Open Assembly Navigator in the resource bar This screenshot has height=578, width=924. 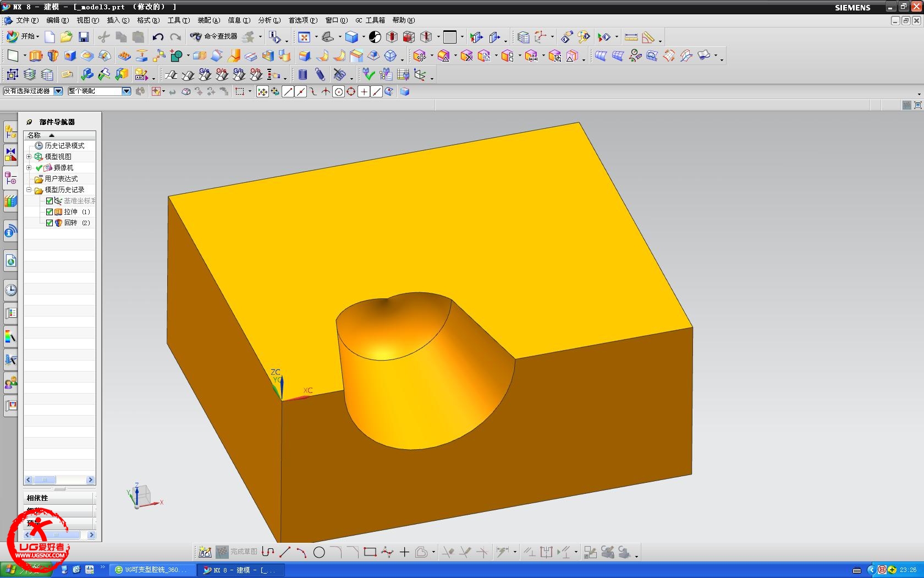[x=10, y=132]
